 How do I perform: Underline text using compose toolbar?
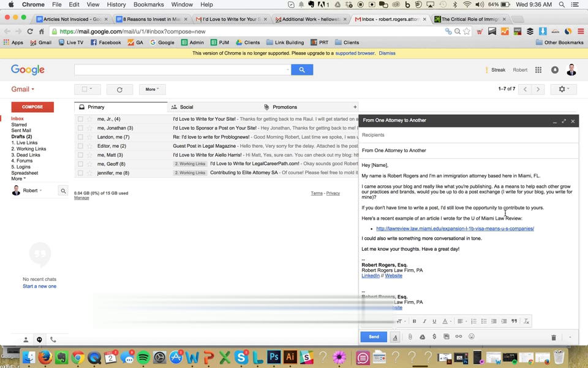click(434, 321)
